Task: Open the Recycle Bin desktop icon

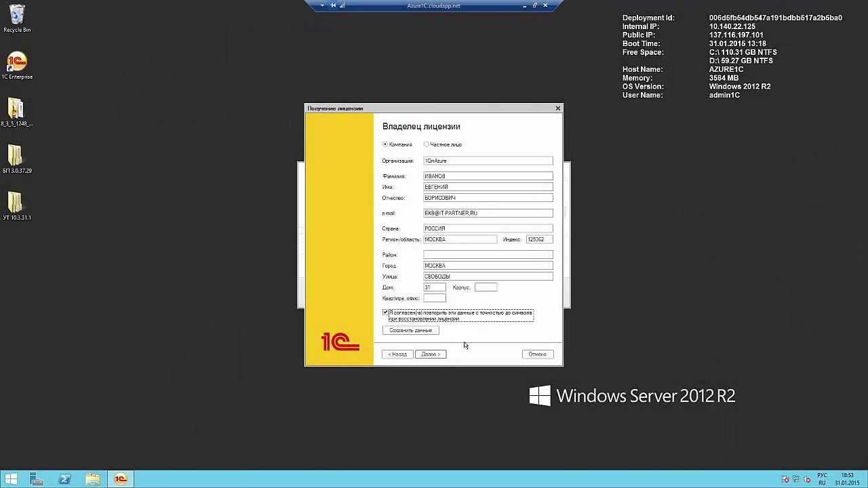Action: tap(17, 18)
